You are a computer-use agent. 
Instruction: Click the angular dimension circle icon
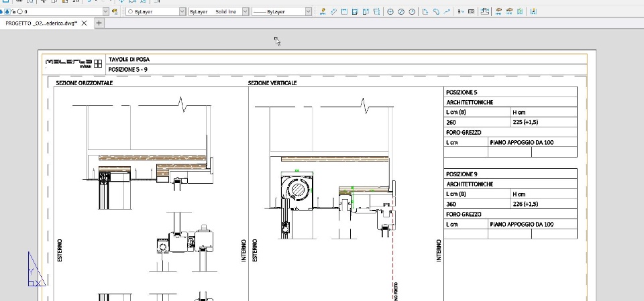click(x=412, y=11)
